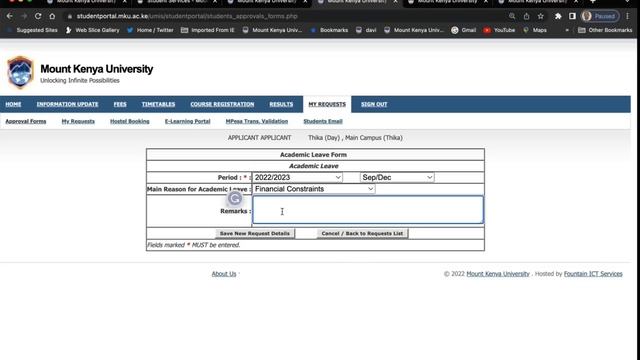Screen dimensions: 640x360
Task: Click into the Remarks text area
Action: coord(368,210)
